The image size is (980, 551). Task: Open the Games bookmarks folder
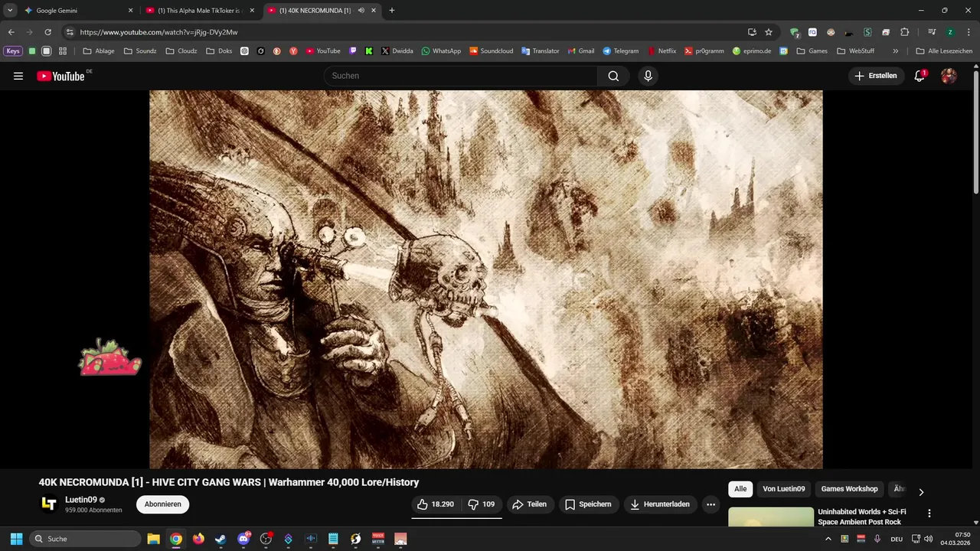click(812, 51)
